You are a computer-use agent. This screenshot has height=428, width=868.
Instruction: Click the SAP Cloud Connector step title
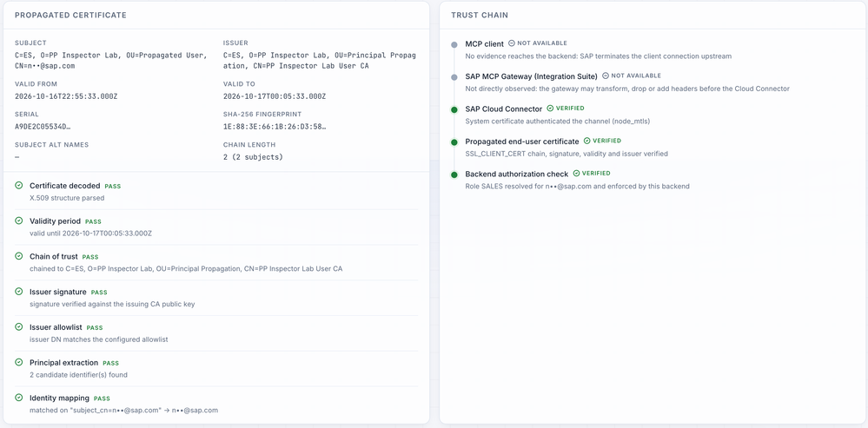504,109
